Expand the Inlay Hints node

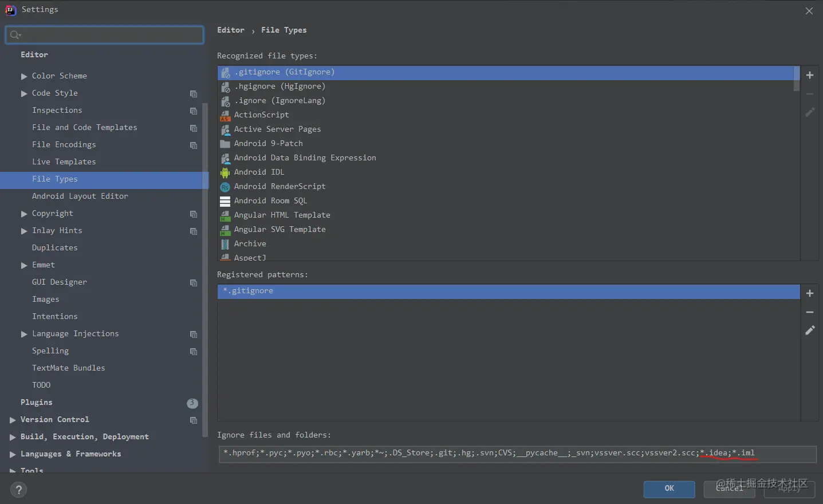click(x=24, y=231)
